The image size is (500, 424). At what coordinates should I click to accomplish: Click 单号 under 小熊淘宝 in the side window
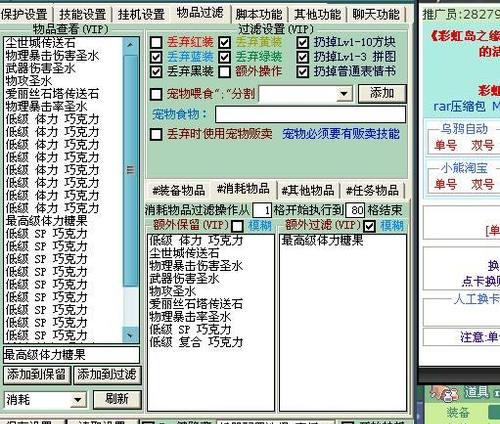pyautogui.click(x=445, y=184)
